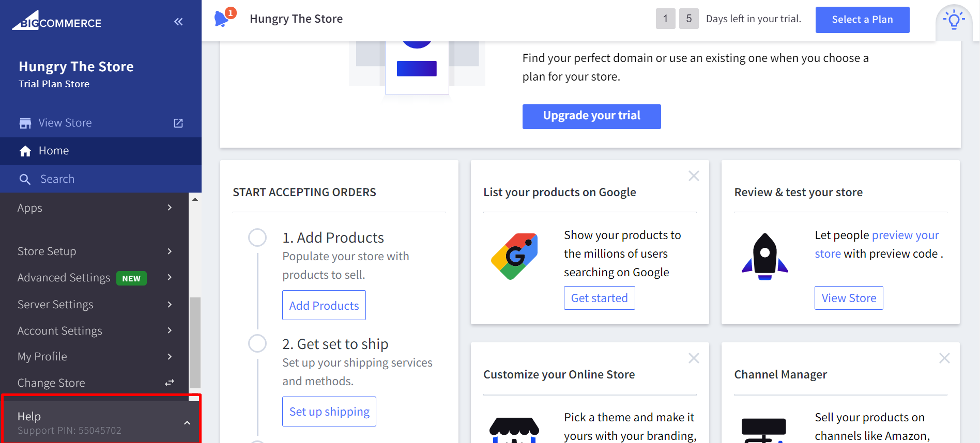The image size is (980, 443).
Task: Click the BigCommerce logo
Action: pyautogui.click(x=57, y=21)
